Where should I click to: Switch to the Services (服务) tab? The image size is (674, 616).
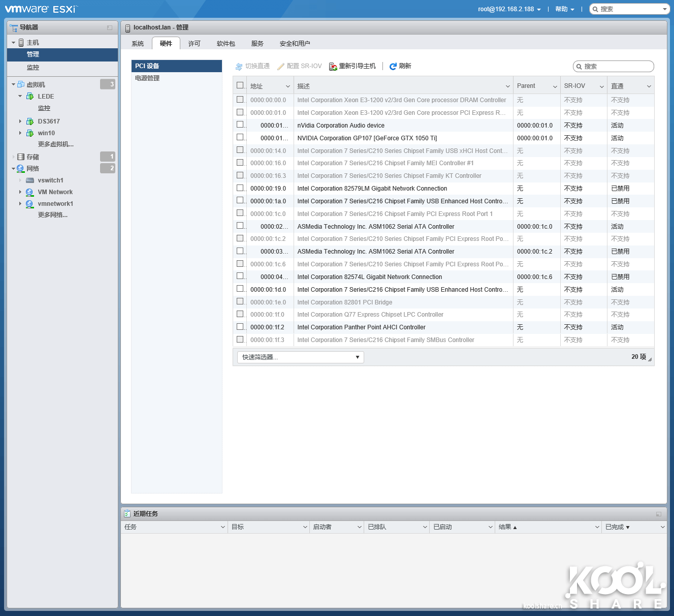tap(257, 44)
